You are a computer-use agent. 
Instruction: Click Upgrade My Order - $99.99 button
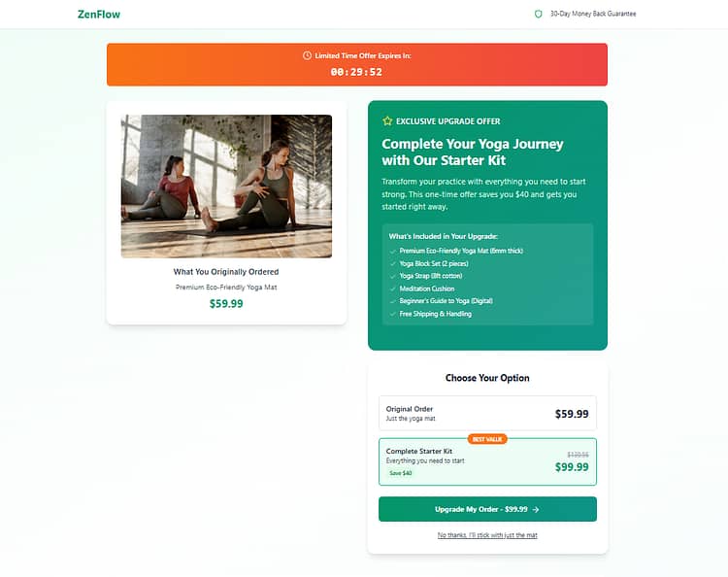point(487,509)
